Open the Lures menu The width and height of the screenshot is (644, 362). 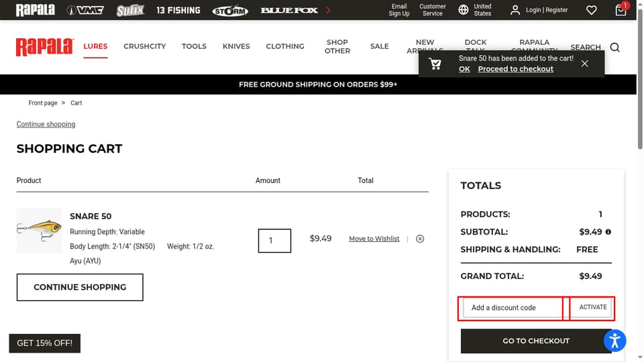coord(95,46)
